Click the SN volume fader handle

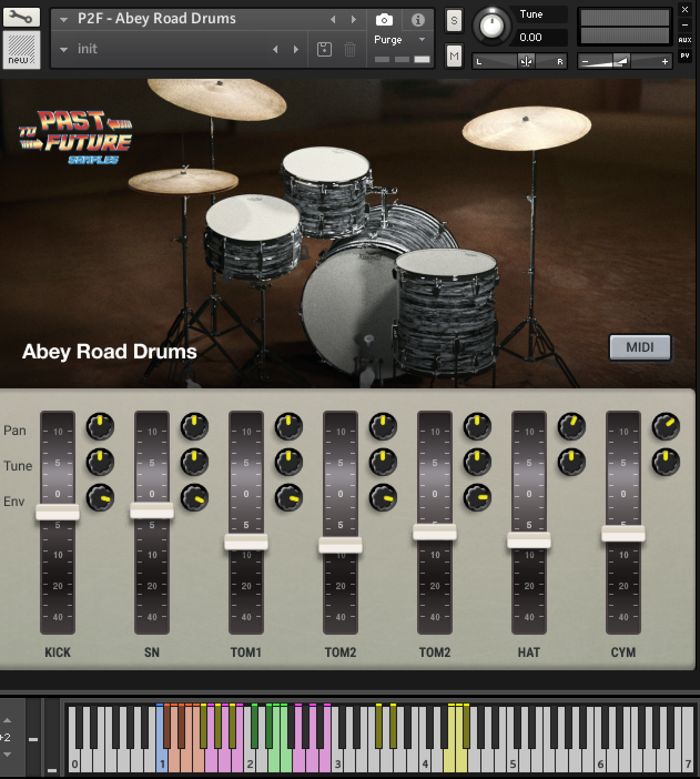(152, 510)
